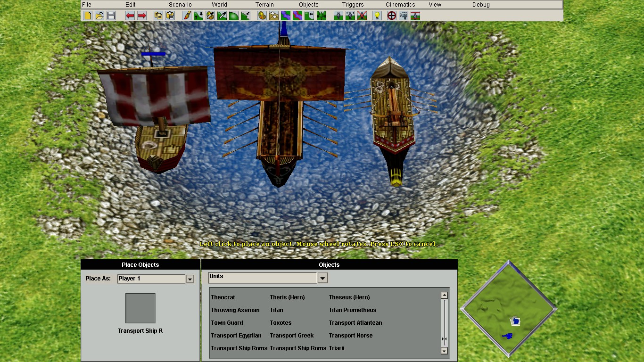Undo with the red left arrow
The image size is (644, 362).
click(x=130, y=16)
